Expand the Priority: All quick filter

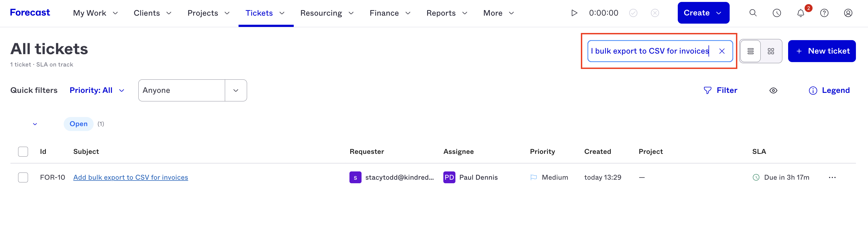tap(97, 90)
